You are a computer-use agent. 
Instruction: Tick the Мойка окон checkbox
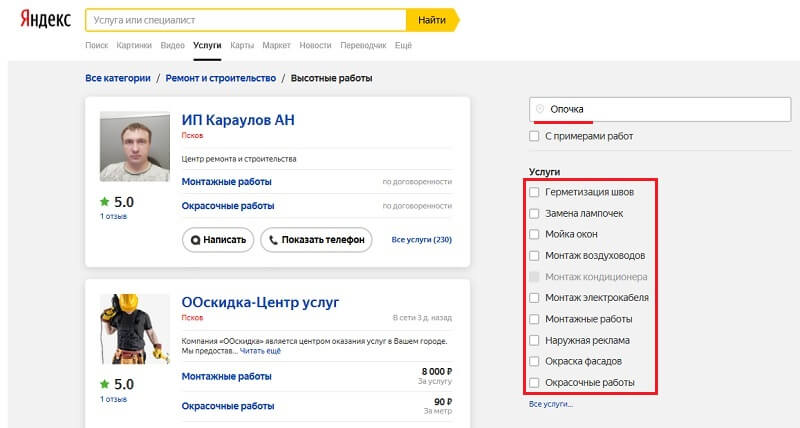tap(534, 234)
